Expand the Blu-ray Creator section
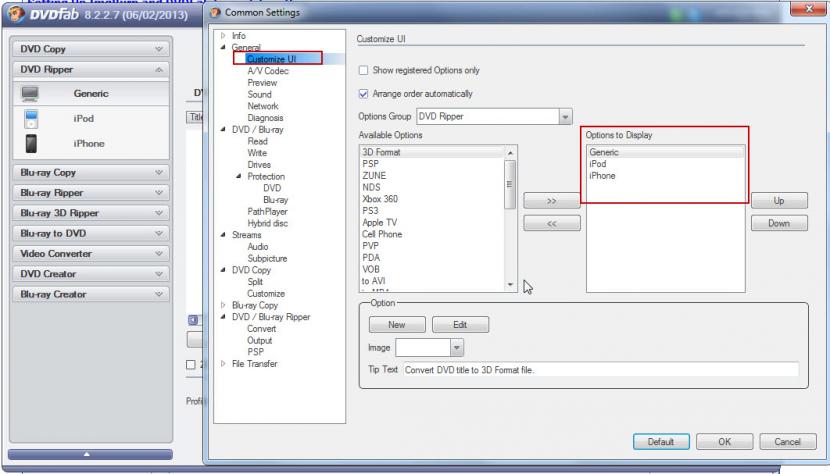 (91, 294)
